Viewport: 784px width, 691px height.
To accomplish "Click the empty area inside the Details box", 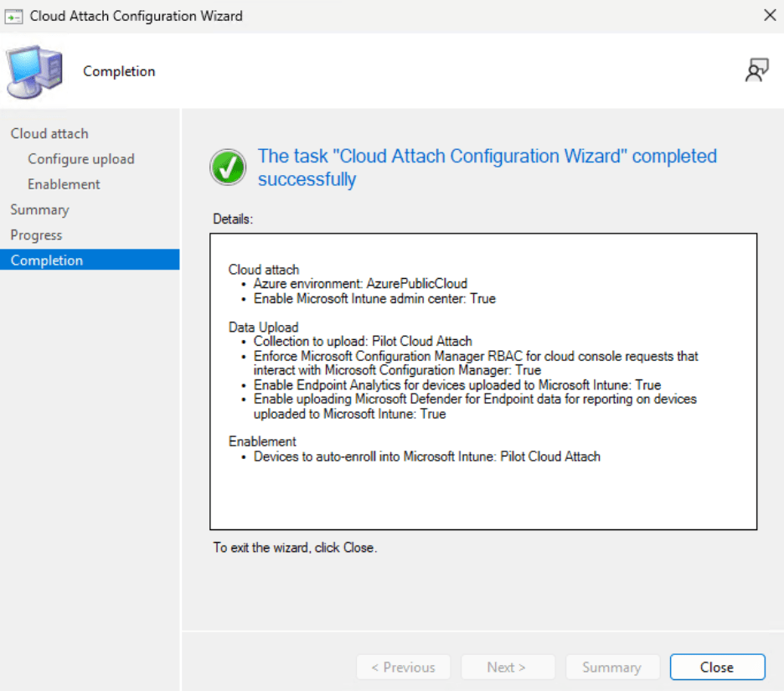I will pos(482,498).
